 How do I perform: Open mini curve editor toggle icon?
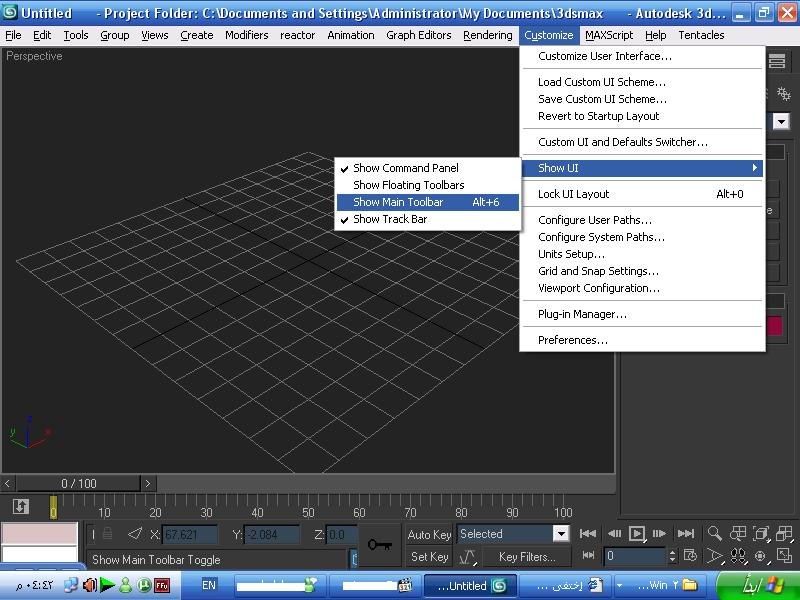[20, 506]
